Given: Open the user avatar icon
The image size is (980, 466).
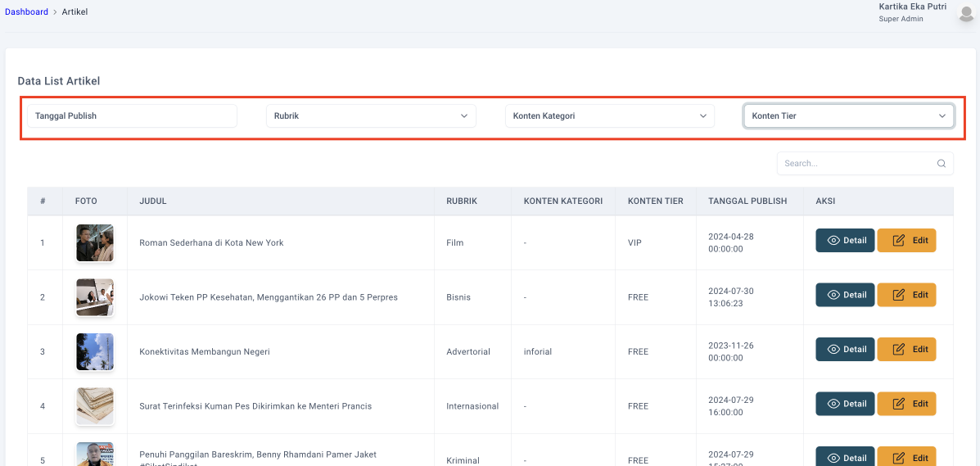Looking at the screenshot, I should point(966,12).
